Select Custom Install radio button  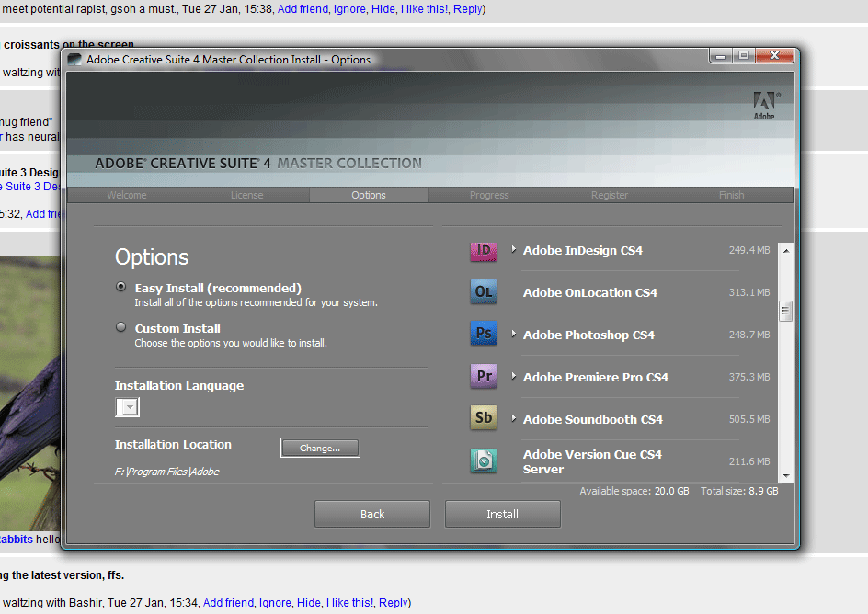120,327
